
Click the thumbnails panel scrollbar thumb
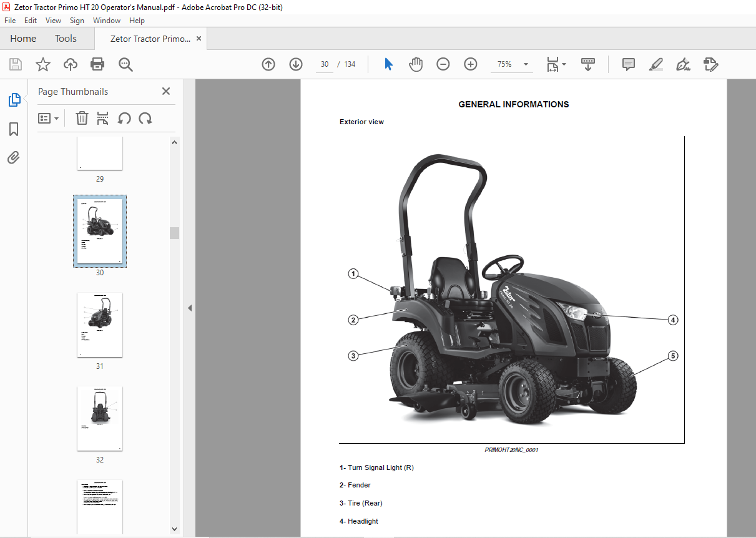click(x=175, y=233)
